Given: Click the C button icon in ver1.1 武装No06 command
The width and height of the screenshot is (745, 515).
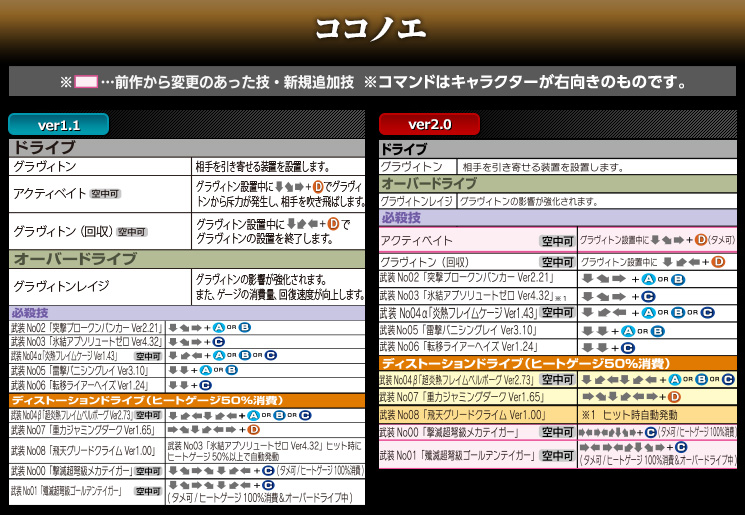Looking at the screenshot, I should click(x=205, y=385).
